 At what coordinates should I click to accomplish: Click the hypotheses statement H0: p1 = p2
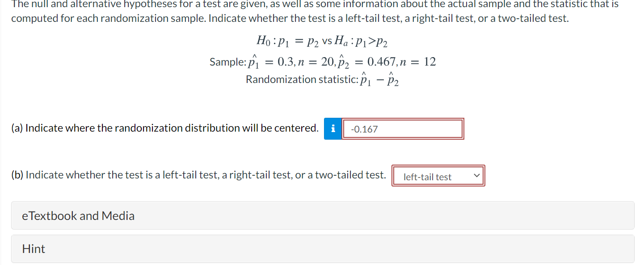(x=321, y=41)
